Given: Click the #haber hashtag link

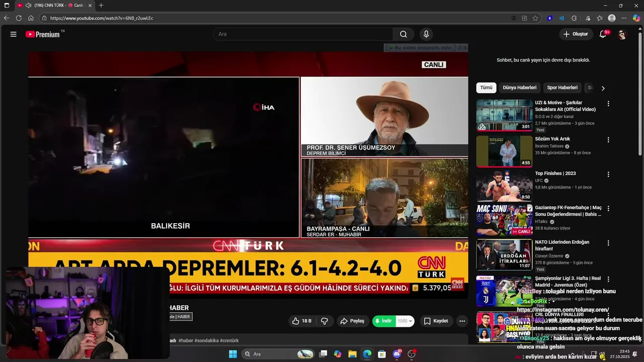Looking at the screenshot, I should [185, 340].
